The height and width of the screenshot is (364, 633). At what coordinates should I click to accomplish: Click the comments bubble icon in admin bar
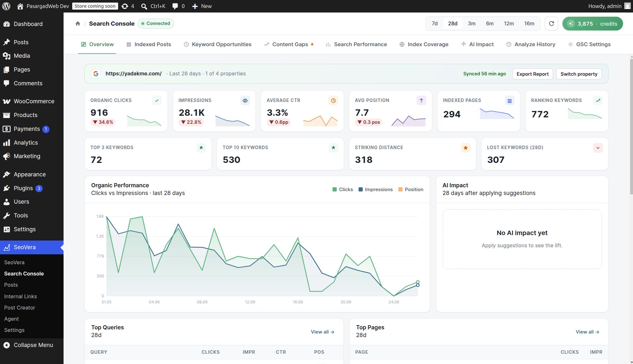coord(175,6)
